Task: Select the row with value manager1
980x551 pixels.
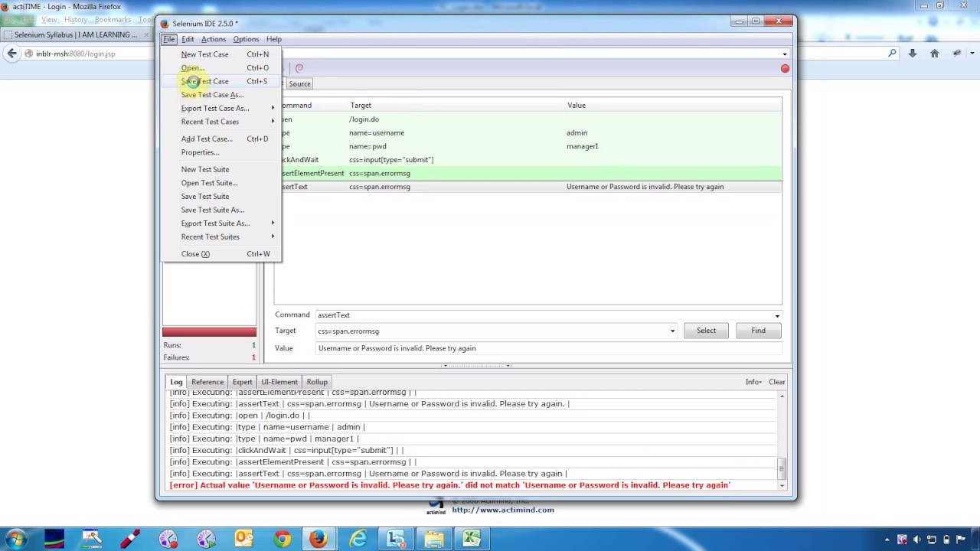Action: pyautogui.click(x=528, y=146)
